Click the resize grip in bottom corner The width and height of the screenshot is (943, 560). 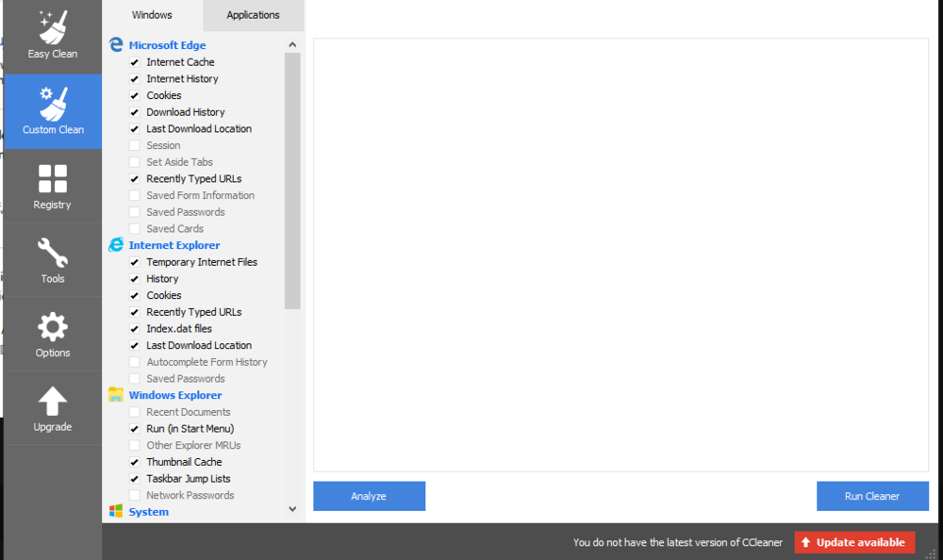[x=932, y=554]
